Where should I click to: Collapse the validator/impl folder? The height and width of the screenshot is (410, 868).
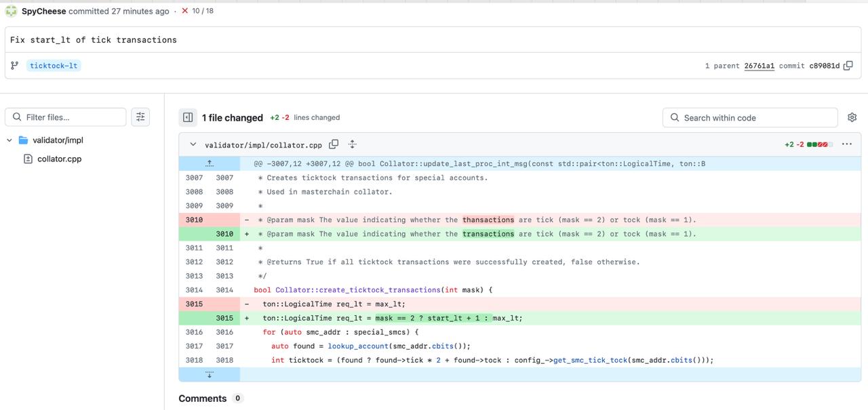tap(9, 140)
